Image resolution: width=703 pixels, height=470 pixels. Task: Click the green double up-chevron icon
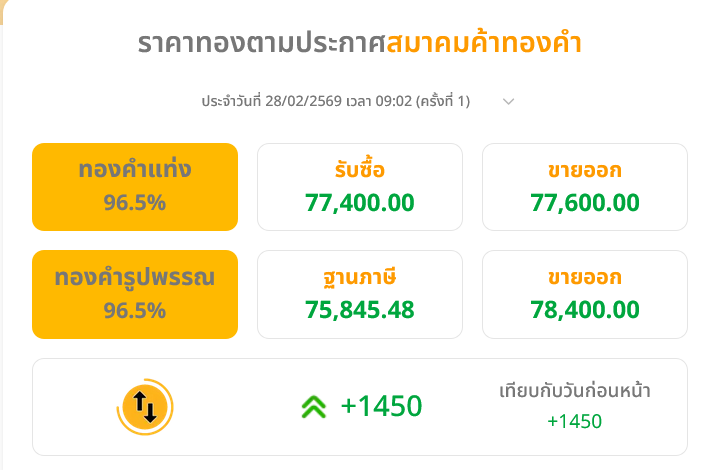tap(313, 406)
